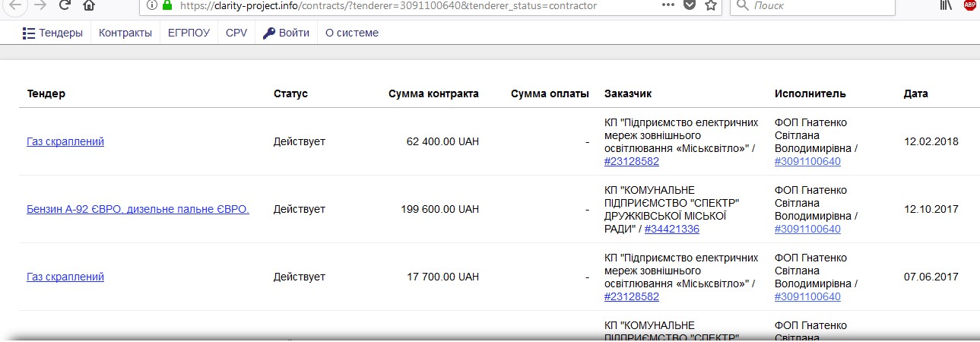Open the page actions three-dots menu

coord(668,5)
